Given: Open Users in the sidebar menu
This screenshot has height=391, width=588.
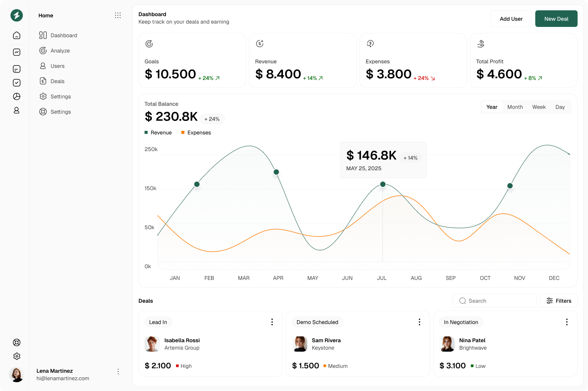Looking at the screenshot, I should tap(52, 66).
